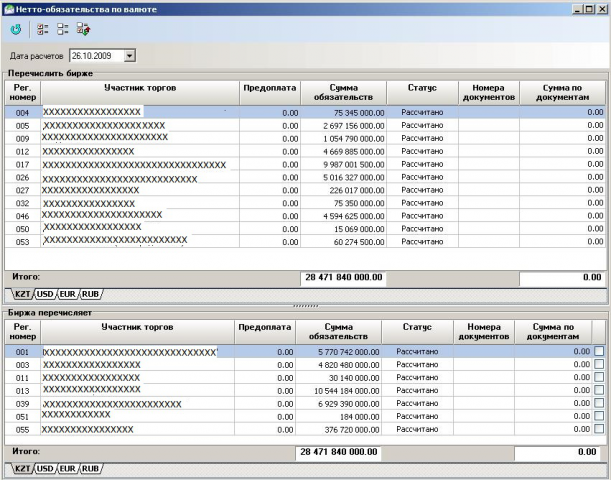
Task: Click the window title bar application icon
Action: coord(8,9)
